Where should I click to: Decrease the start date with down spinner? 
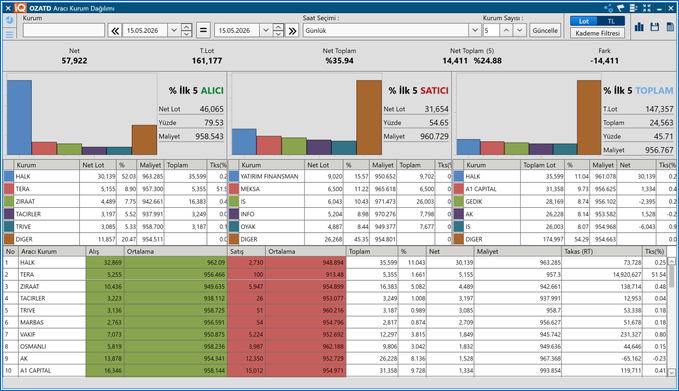[186, 34]
